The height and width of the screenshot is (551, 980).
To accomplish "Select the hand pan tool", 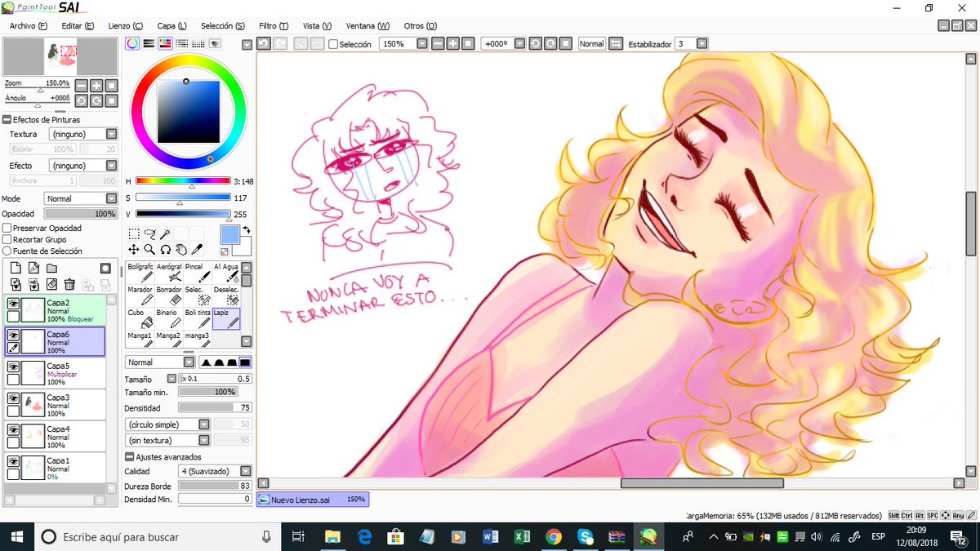I will click(180, 249).
